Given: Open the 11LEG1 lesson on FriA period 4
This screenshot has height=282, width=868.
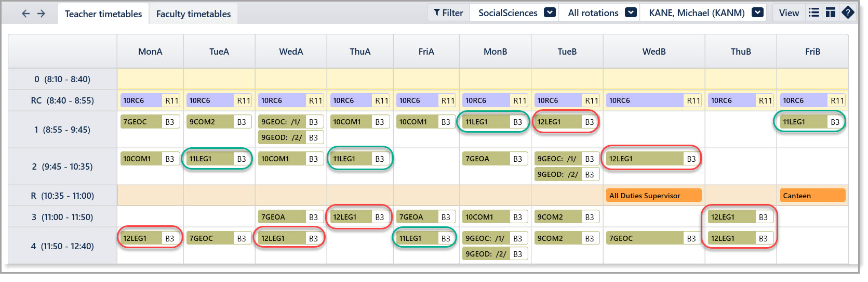Looking at the screenshot, I should click(x=425, y=238).
